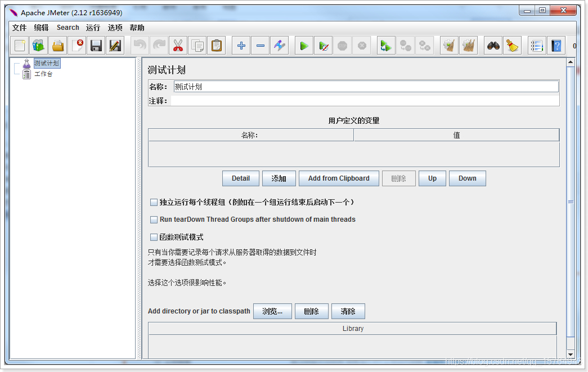Click the 注释 comment field
Screen dimensions: 588x372
tap(365, 101)
